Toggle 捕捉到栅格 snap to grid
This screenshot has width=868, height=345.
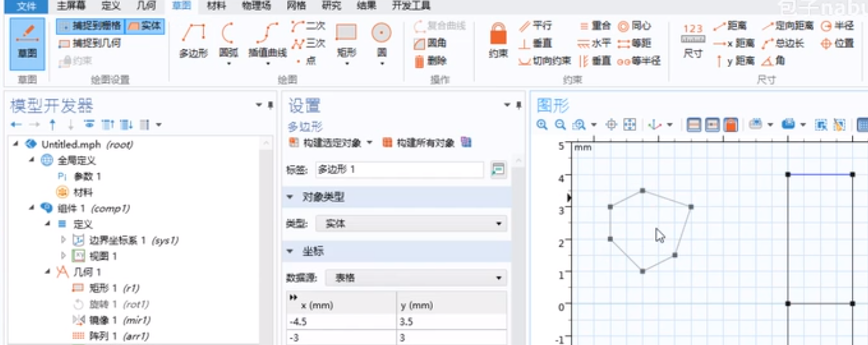tap(90, 25)
